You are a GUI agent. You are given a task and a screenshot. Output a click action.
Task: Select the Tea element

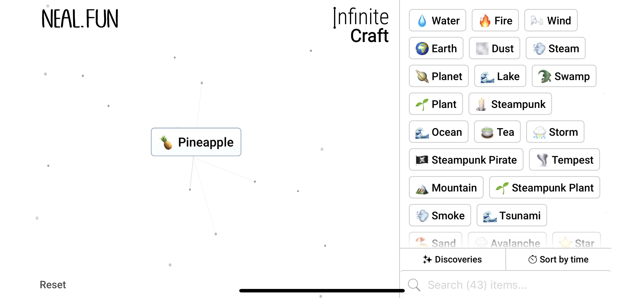(497, 132)
